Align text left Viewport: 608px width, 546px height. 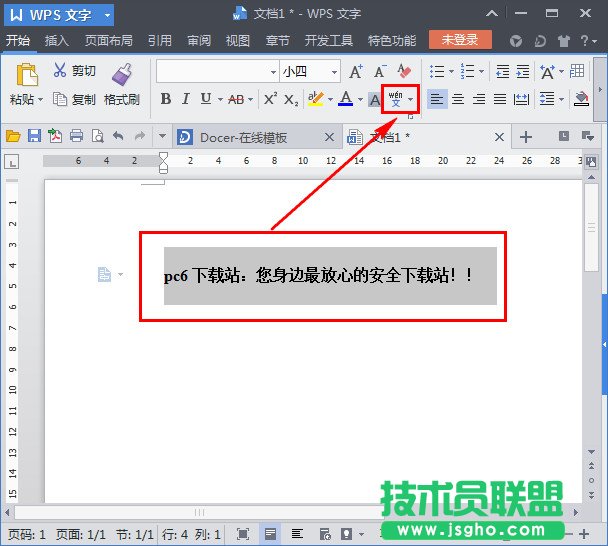(437, 99)
